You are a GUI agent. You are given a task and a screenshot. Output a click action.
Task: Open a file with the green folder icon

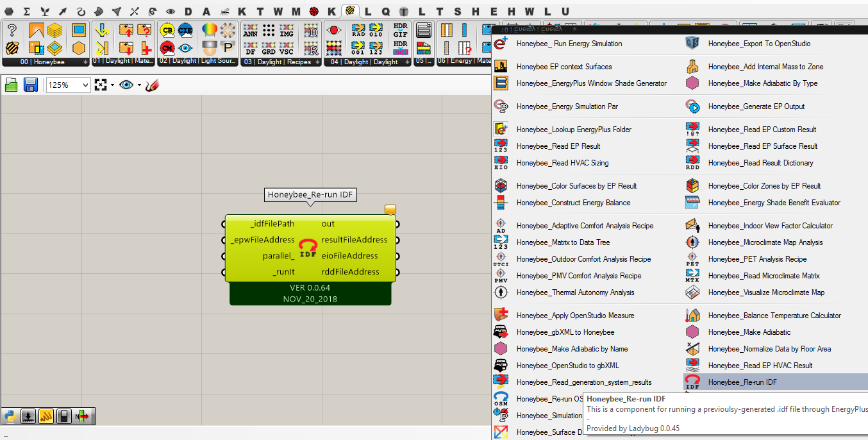[x=12, y=85]
